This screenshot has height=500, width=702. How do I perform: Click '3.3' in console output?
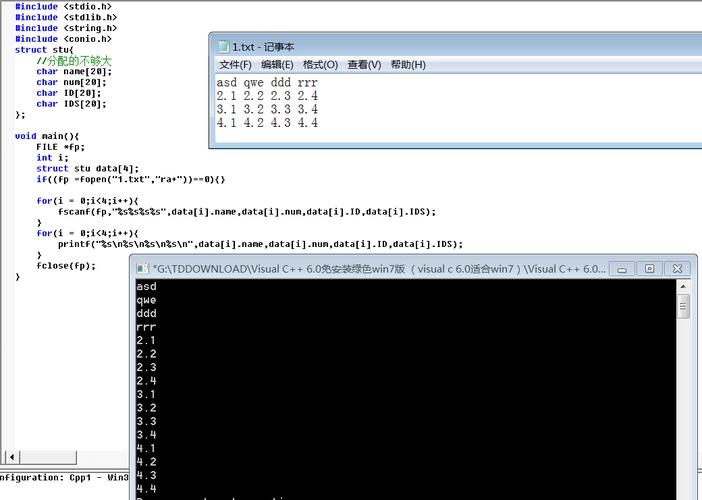146,421
